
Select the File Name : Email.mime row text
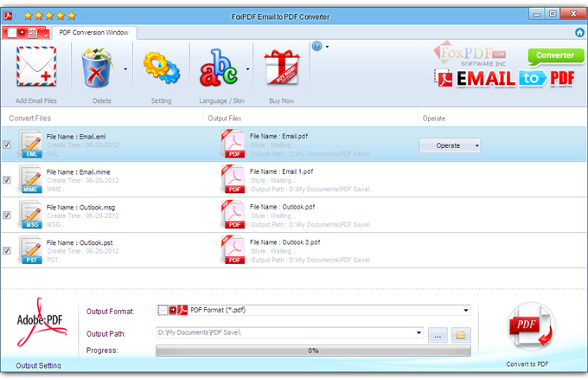pos(79,172)
